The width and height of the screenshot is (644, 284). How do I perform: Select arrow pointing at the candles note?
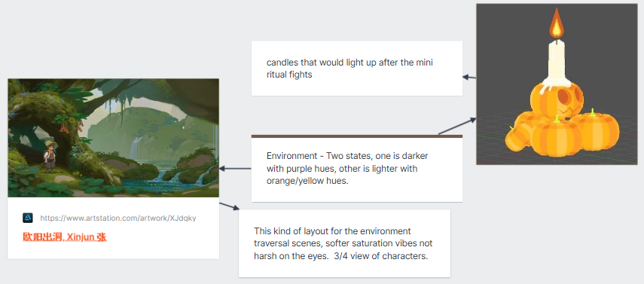point(469,78)
